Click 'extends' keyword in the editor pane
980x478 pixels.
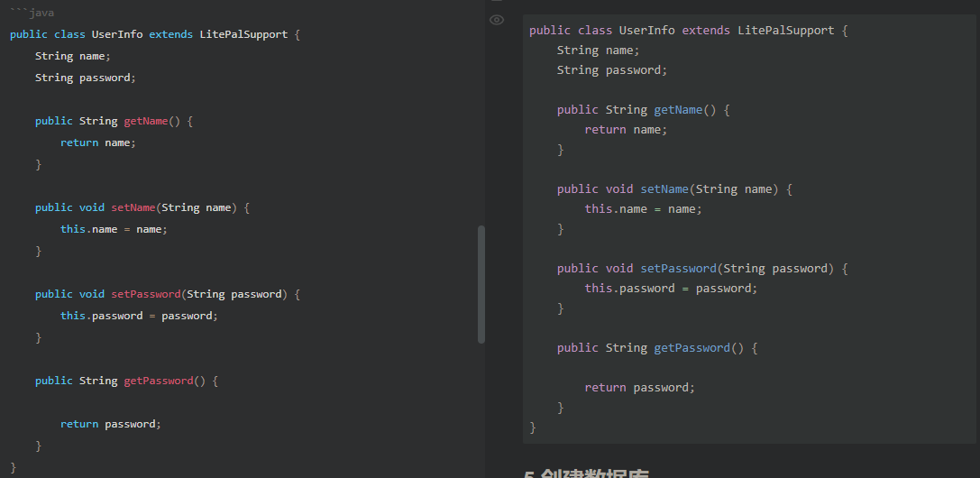(x=170, y=34)
